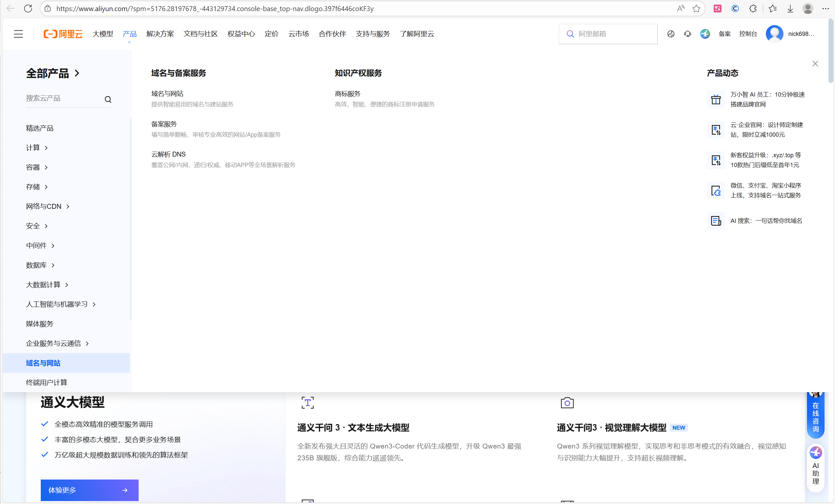Click the AI assistant icon in top nav
835x504 pixels.
click(705, 34)
